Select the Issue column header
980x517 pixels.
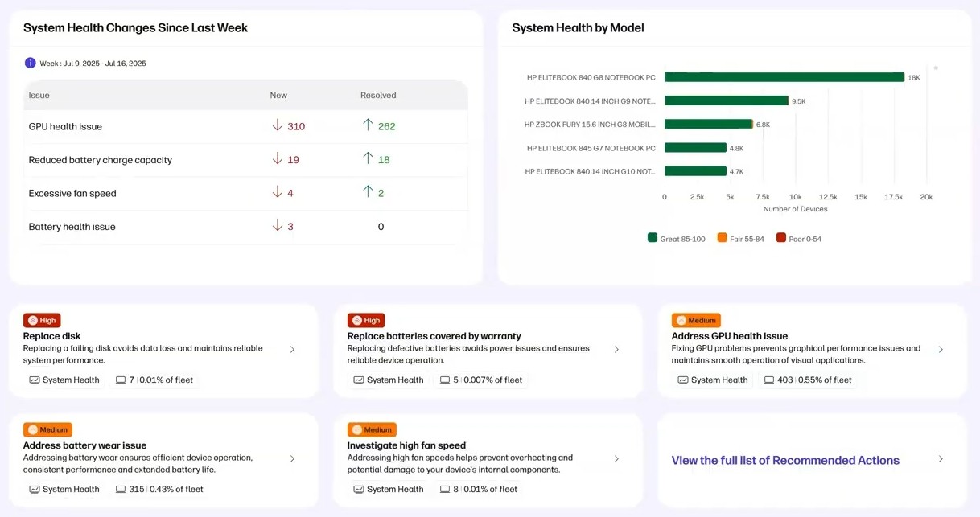(x=39, y=95)
